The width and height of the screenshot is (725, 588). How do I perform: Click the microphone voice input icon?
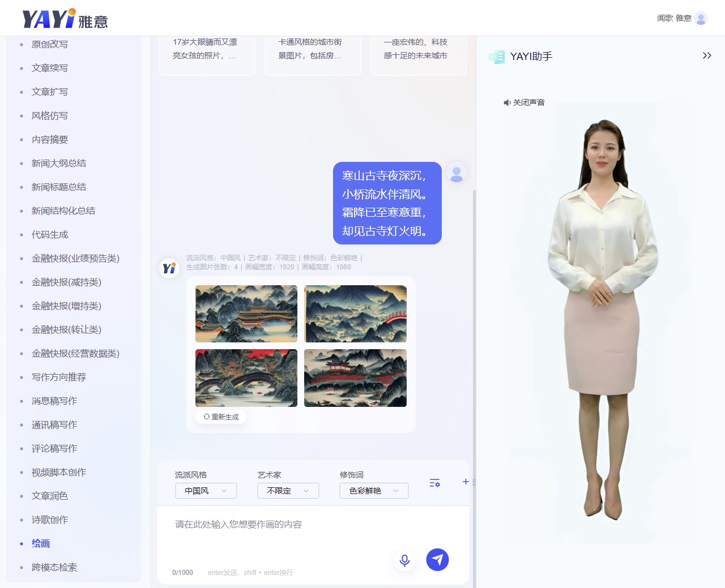point(404,560)
